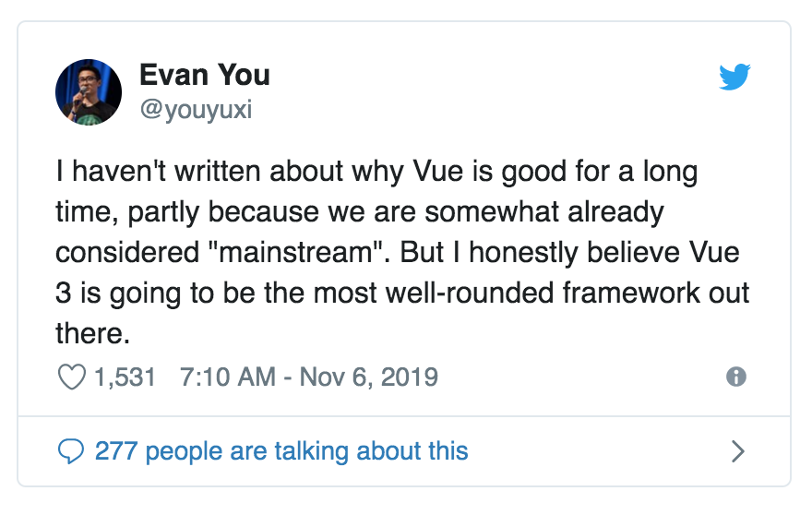Click the number 277 in the footer

point(115,451)
